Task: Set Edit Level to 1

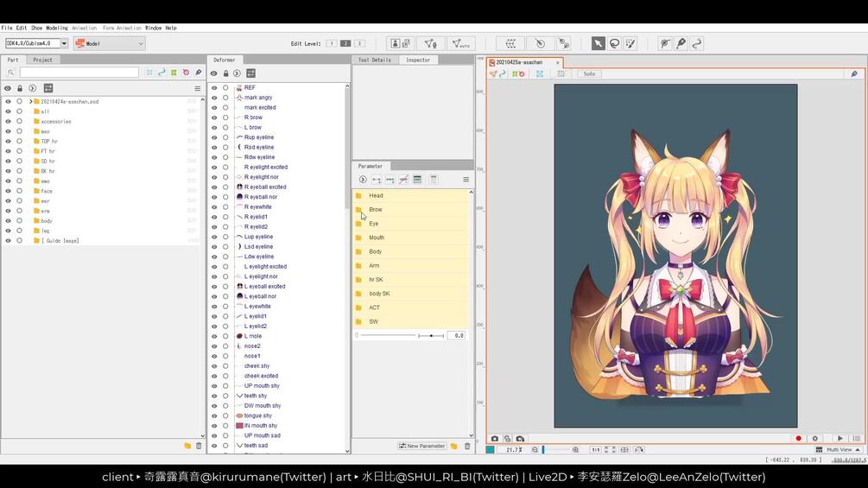Action: (332, 43)
